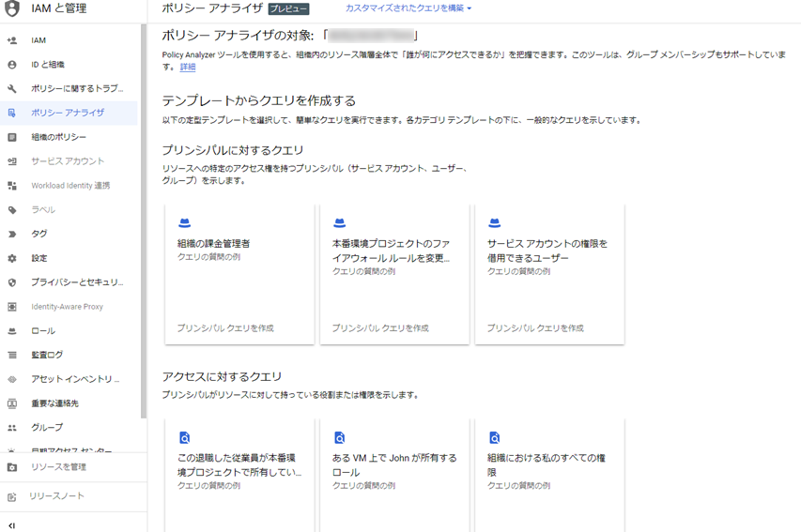Select サービス アカウントの権限を借用できるユーザー card title

point(547,251)
